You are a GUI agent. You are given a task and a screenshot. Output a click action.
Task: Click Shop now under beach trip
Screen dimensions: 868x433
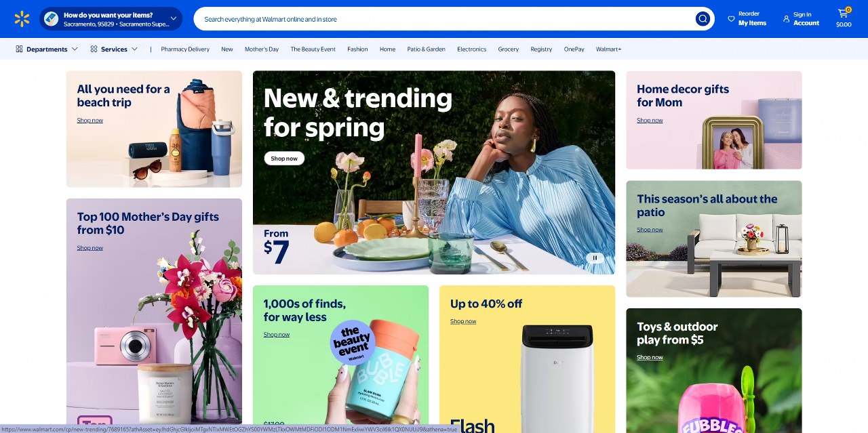click(90, 120)
